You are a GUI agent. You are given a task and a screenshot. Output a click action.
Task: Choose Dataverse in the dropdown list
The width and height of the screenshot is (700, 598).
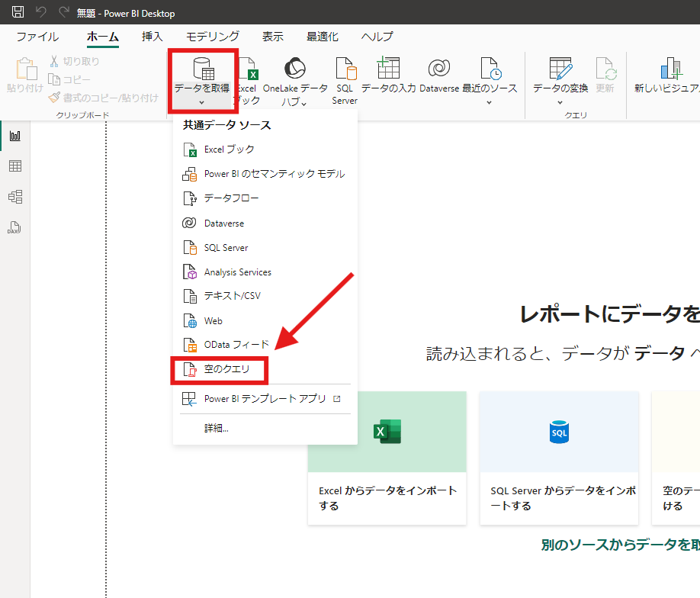pyautogui.click(x=265, y=223)
